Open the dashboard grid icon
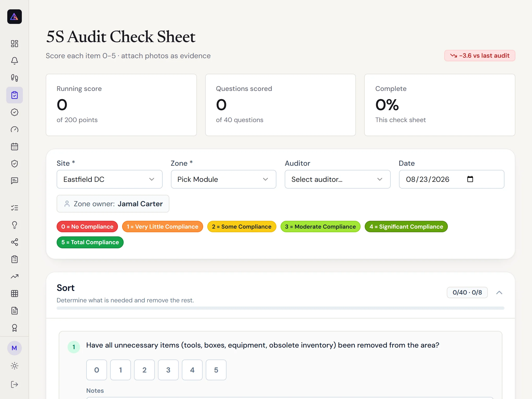This screenshot has width=532, height=399. point(15,44)
